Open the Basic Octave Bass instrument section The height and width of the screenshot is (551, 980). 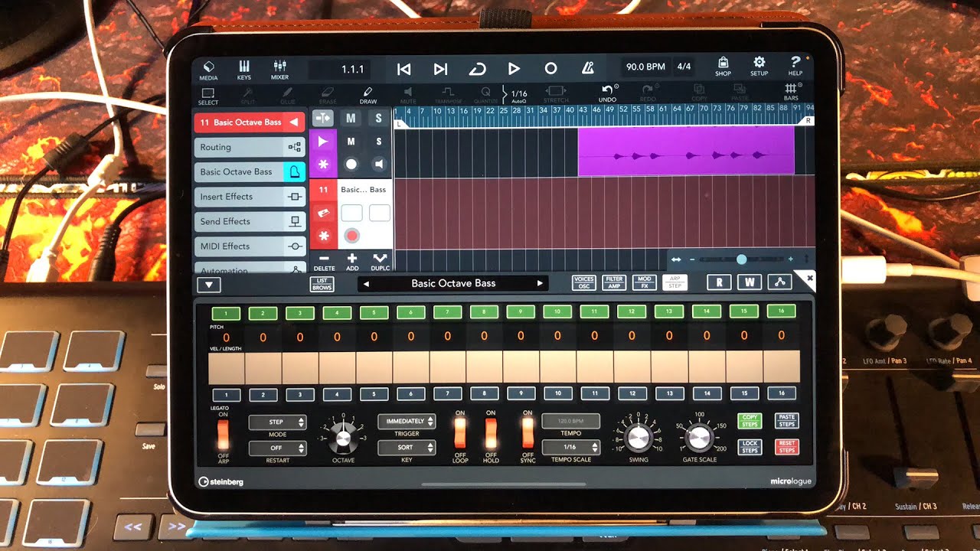pos(250,171)
